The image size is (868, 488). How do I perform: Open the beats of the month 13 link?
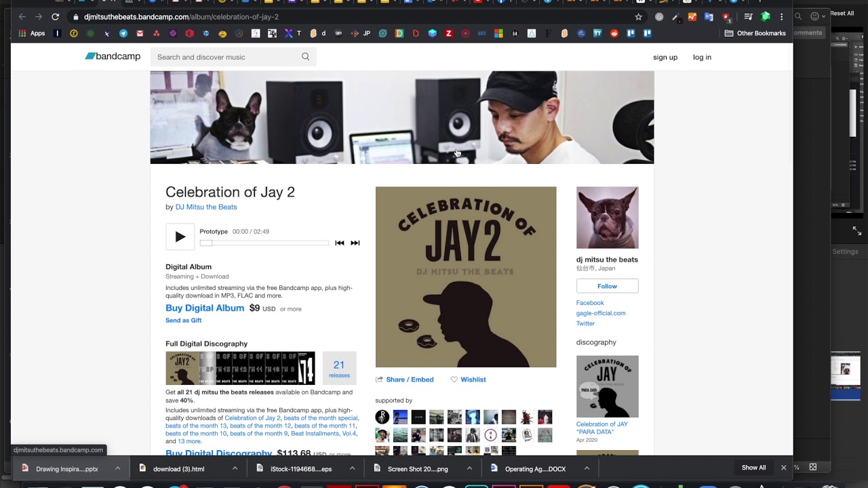pyautogui.click(x=196, y=426)
